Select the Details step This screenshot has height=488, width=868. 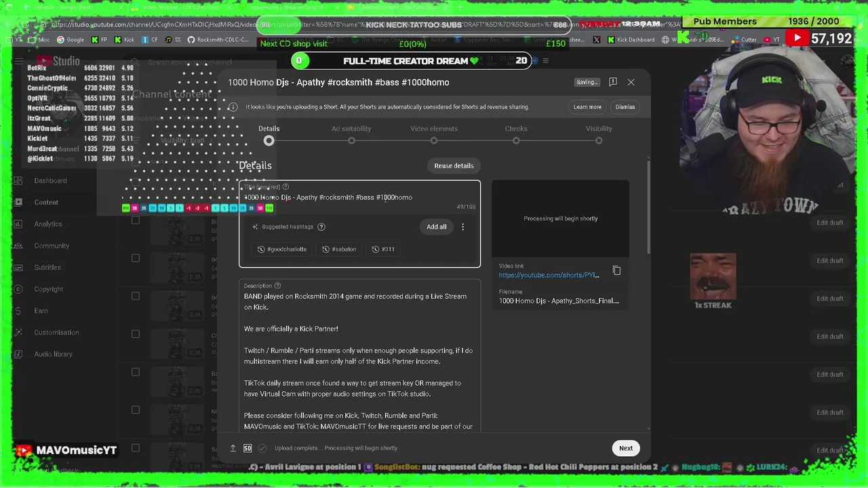coord(269,134)
